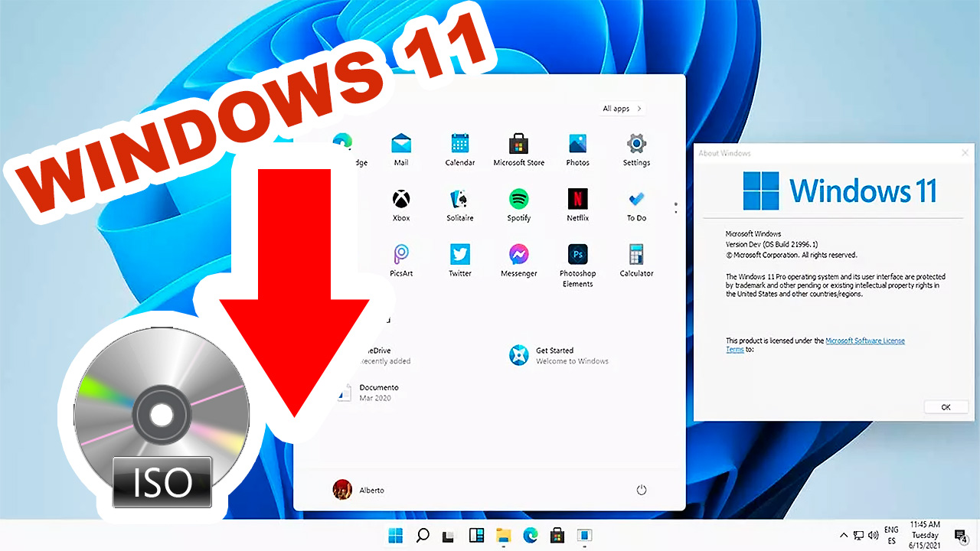Open the Documento recommended file
This screenshot has width=980, height=551.
coord(369,393)
